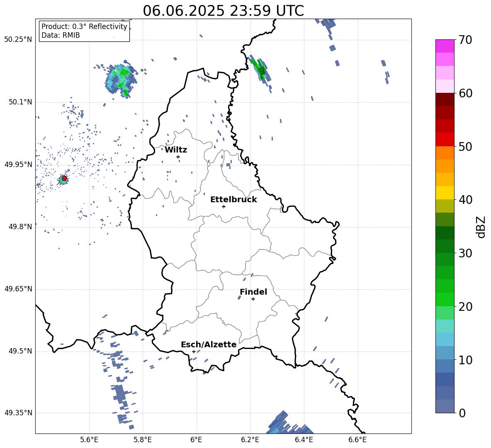Select the Findel city label
Screen dimensions: 491x448
[x=253, y=292]
